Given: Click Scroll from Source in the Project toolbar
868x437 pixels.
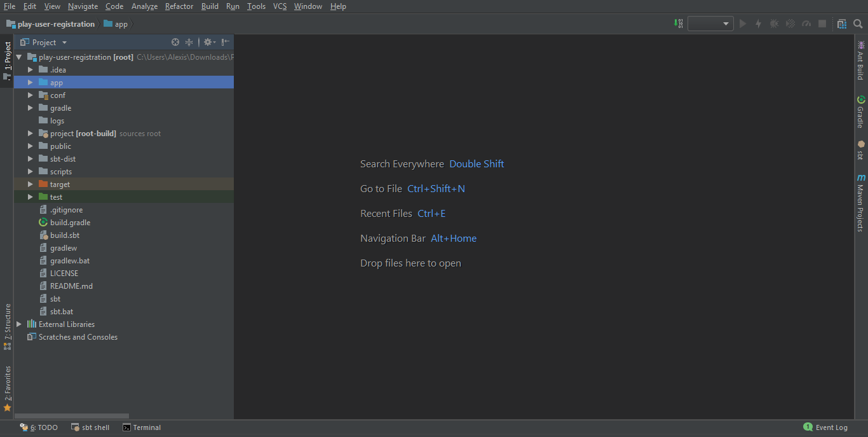Looking at the screenshot, I should 175,42.
